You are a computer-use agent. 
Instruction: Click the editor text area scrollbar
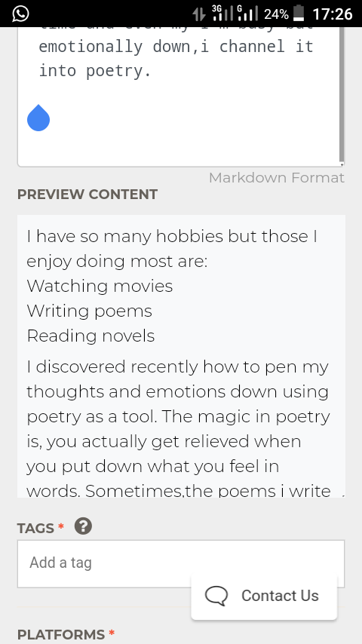(342, 94)
